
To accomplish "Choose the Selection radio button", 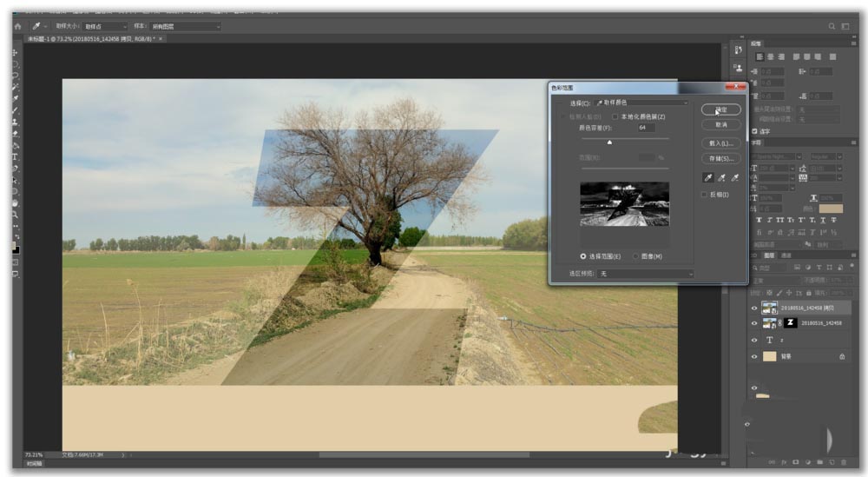I will pos(583,256).
